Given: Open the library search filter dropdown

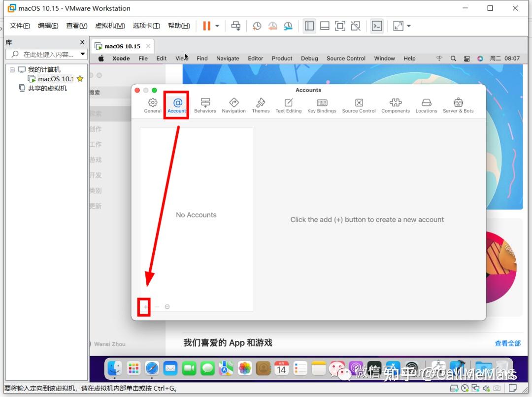Looking at the screenshot, I should 83,54.
